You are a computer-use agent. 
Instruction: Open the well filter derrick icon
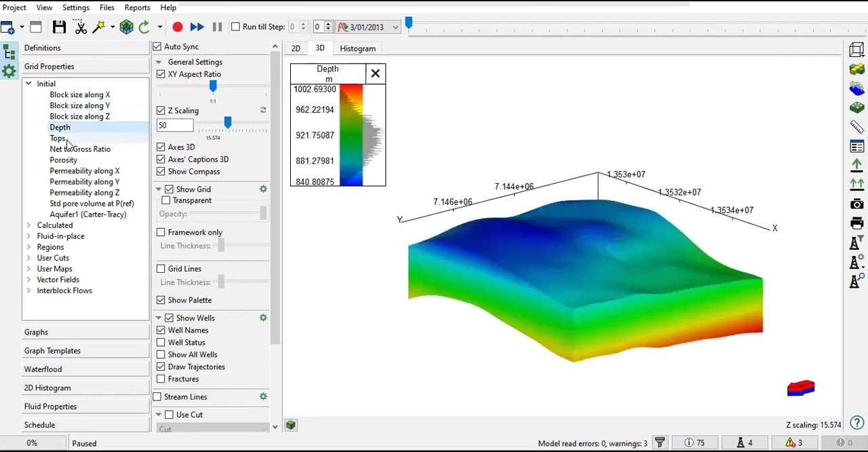click(855, 242)
